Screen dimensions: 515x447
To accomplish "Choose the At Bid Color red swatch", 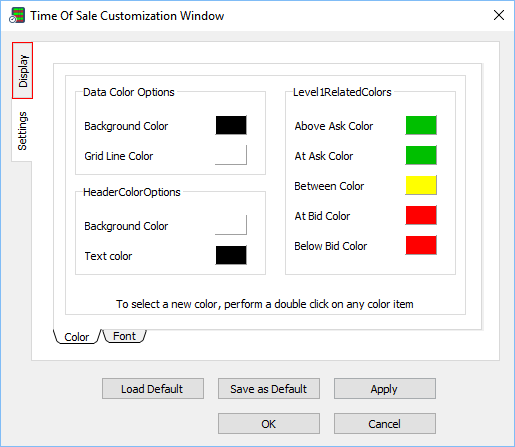I will coord(421,215).
